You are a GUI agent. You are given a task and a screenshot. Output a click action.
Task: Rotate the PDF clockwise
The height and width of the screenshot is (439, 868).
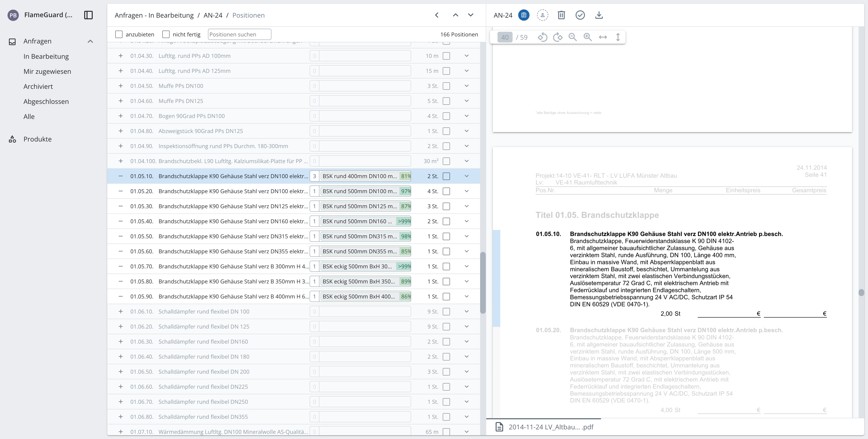tap(558, 37)
